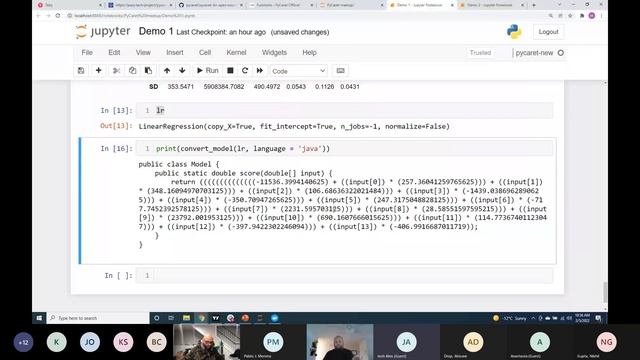640x360 pixels.
Task: Open the Widgets menu
Action: [x=274, y=53]
